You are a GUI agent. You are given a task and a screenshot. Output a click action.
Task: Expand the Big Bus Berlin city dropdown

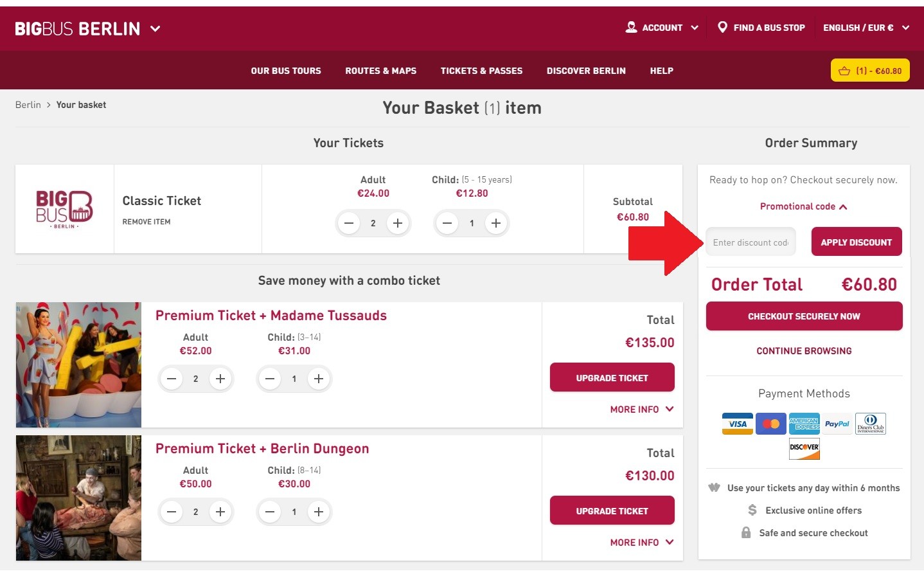(x=155, y=28)
